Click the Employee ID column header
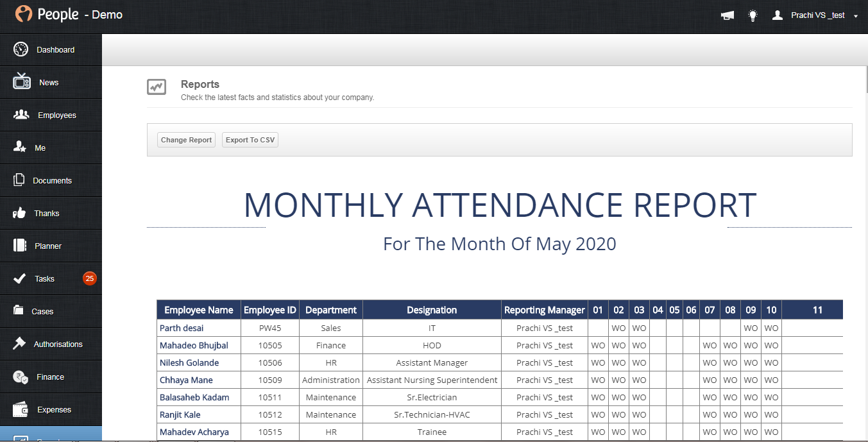868x442 pixels. 270,310
